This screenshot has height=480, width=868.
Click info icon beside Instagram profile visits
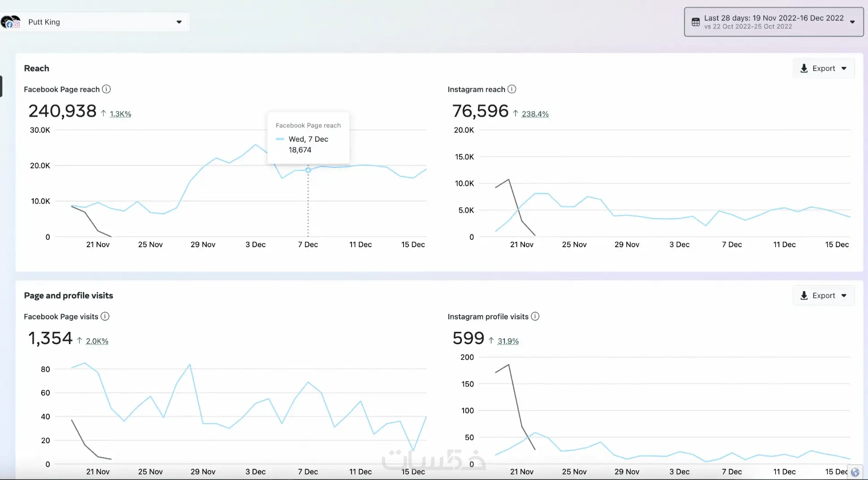click(x=535, y=316)
